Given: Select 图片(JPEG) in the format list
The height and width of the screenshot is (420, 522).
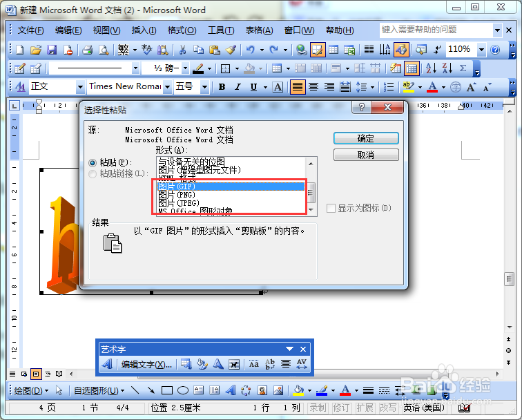Looking at the screenshot, I should 231,203.
